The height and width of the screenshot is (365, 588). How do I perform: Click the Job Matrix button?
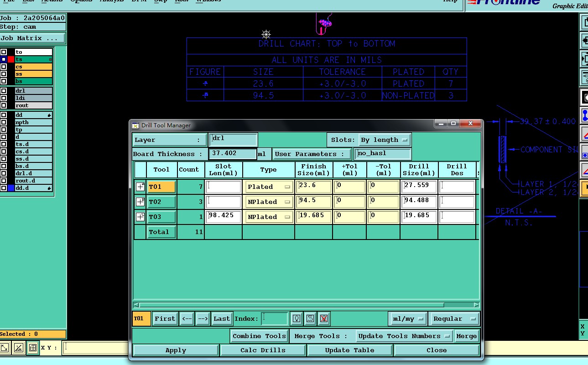click(x=32, y=38)
